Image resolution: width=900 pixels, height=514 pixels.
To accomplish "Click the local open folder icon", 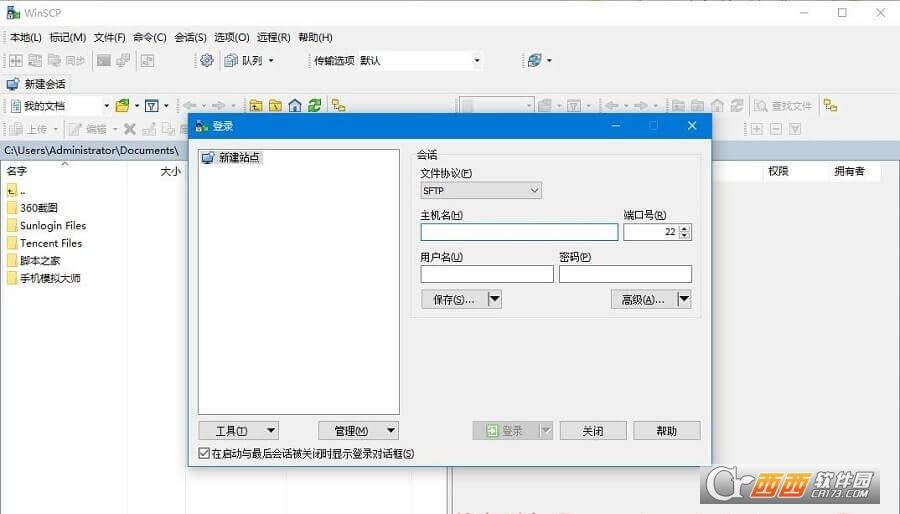I will [x=122, y=106].
